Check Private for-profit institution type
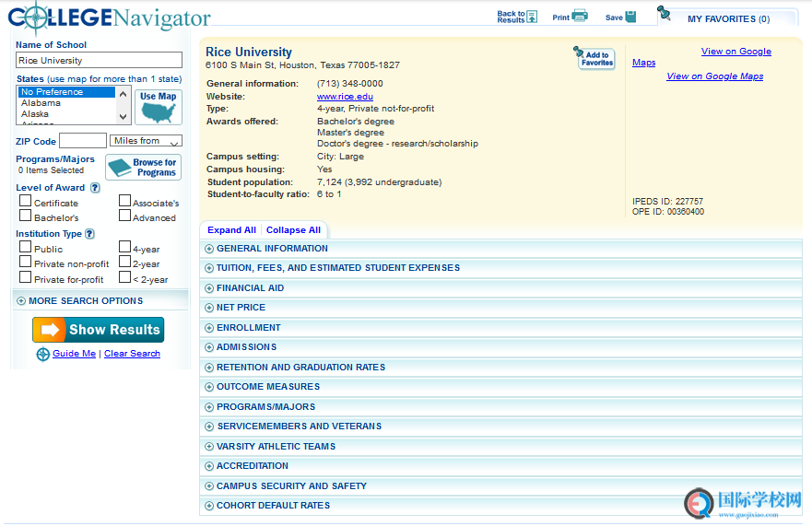The image size is (812, 526). click(x=26, y=277)
